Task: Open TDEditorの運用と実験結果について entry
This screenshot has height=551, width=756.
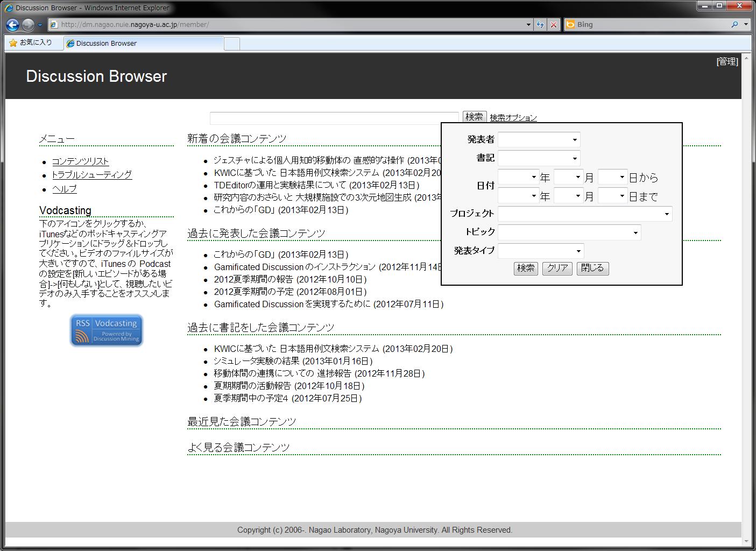Action: point(316,185)
